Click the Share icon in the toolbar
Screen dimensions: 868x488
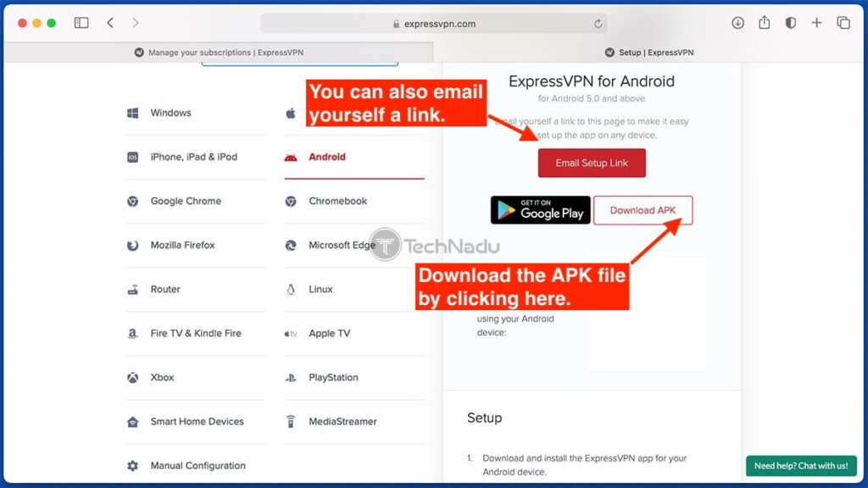click(764, 22)
